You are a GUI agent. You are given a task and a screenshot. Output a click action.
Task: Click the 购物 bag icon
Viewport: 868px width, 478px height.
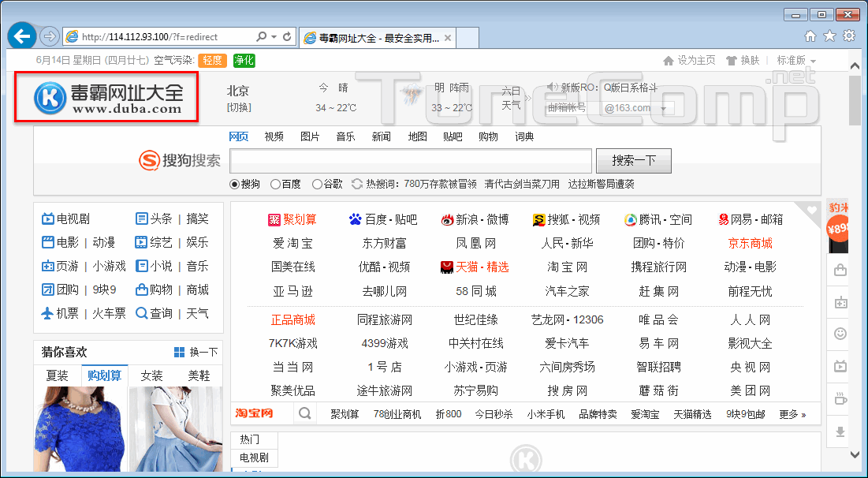[142, 289]
